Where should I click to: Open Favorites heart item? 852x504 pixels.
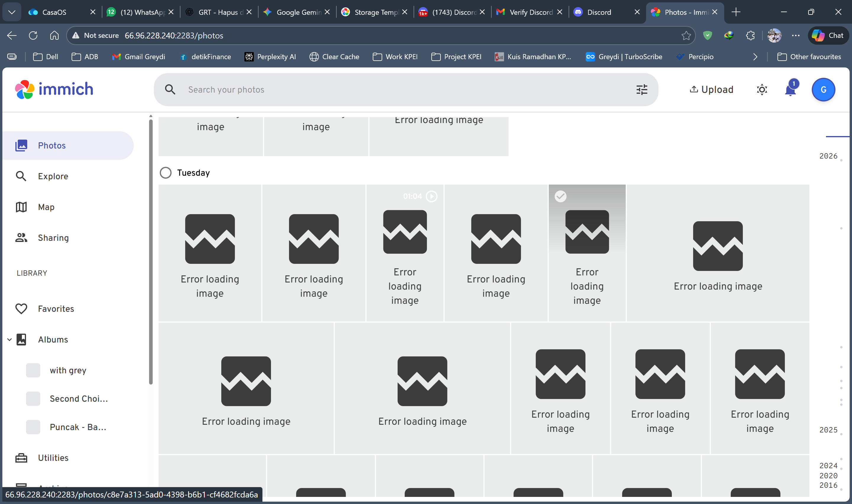(x=56, y=309)
